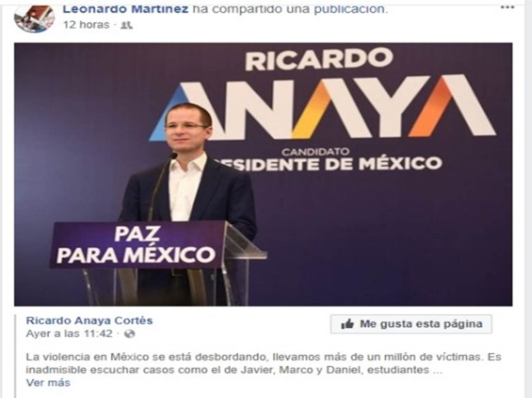Screen dimensions: 532x398
Task: Open Leonardo Martinez profile name link
Action: pyautogui.click(x=125, y=9)
